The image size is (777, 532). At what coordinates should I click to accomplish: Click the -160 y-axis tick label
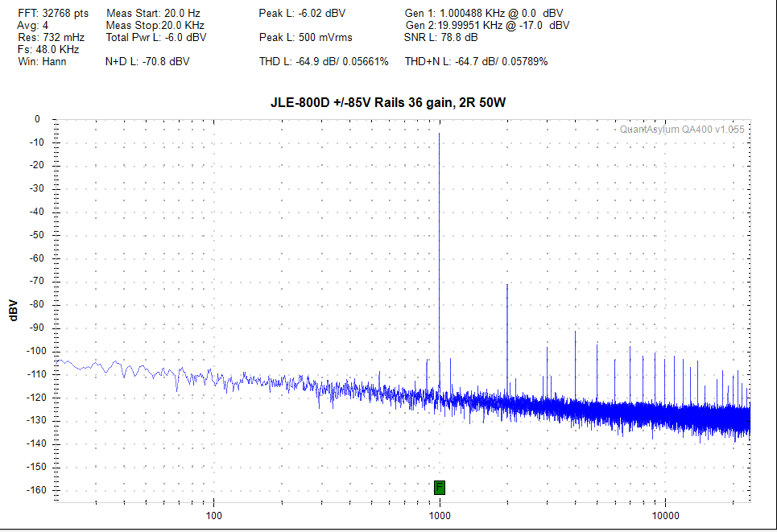click(35, 490)
